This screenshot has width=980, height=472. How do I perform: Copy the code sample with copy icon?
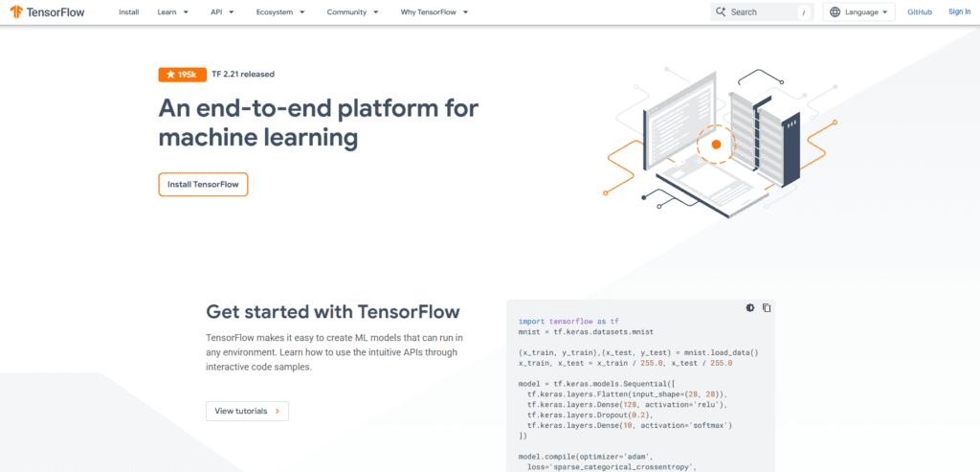click(767, 307)
